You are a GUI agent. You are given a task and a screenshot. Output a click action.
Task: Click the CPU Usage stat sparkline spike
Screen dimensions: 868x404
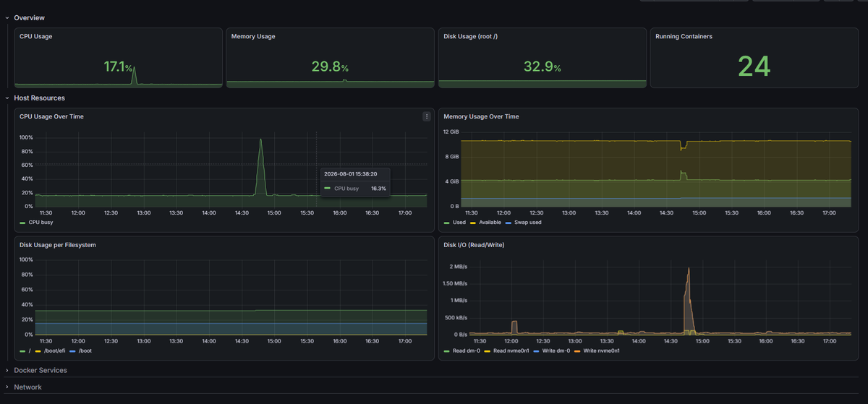click(134, 74)
